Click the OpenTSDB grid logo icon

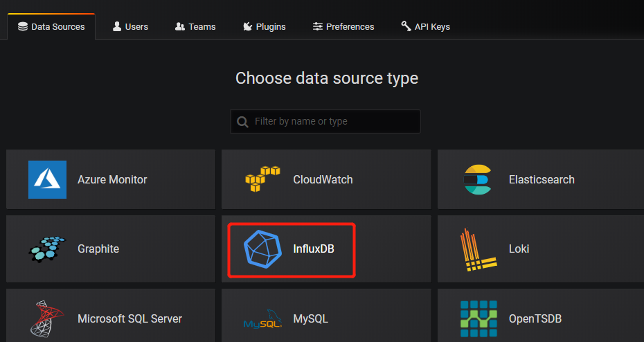click(479, 318)
